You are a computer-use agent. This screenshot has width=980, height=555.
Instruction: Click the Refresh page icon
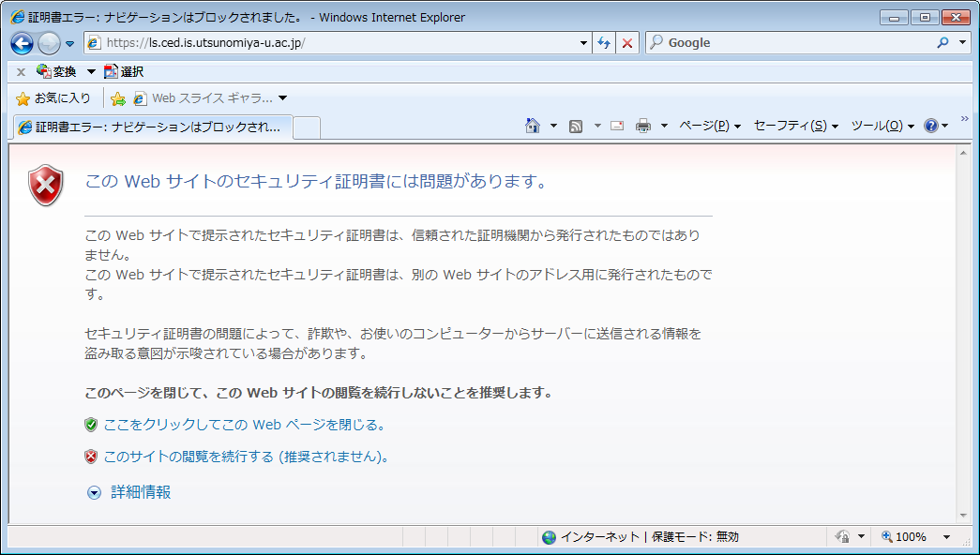click(x=605, y=43)
